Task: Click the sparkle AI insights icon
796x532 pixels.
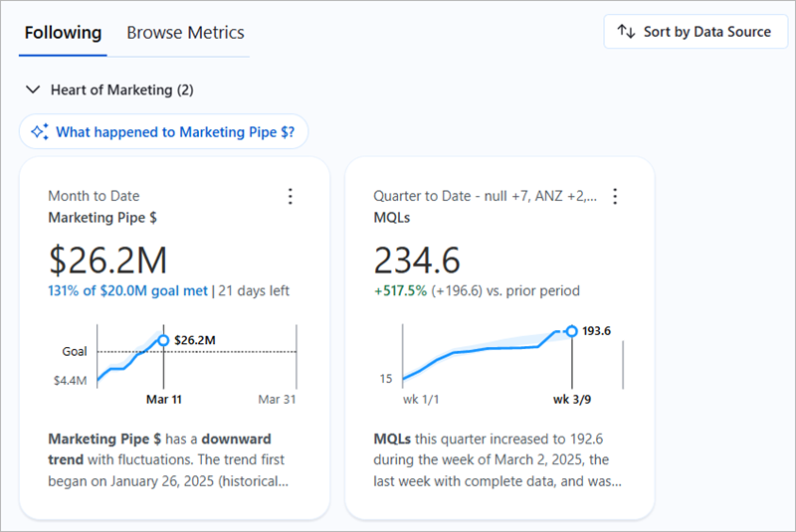Action: point(40,131)
